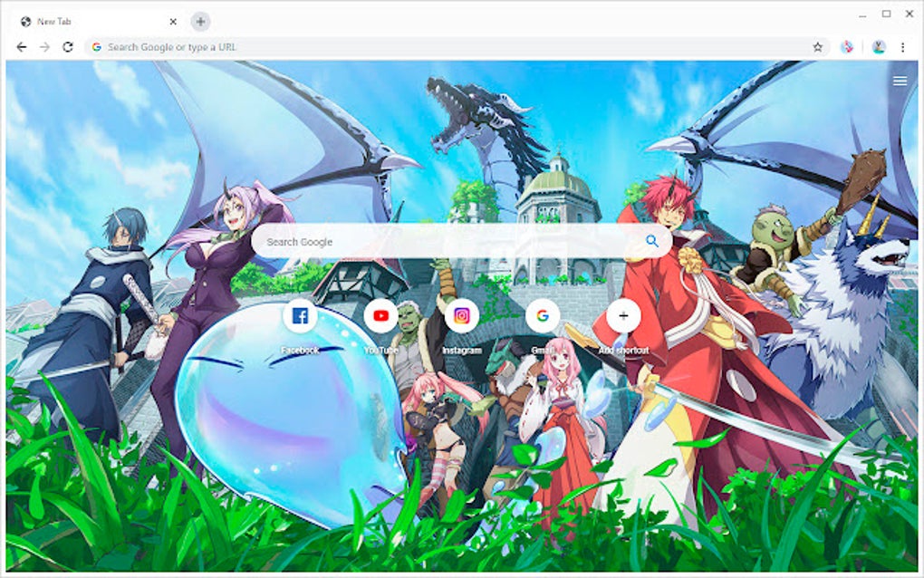This screenshot has width=924, height=578.
Task: Bookmark this page with the star icon
Action: click(x=817, y=47)
